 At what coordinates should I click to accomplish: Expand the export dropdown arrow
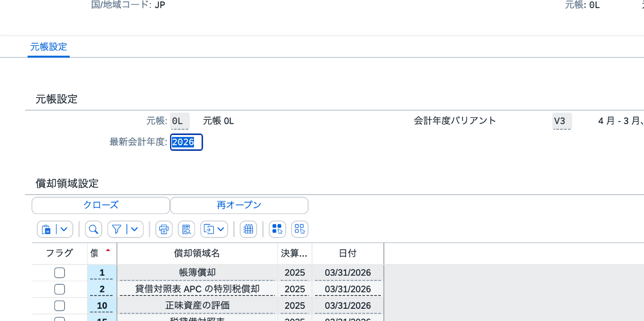click(221, 229)
